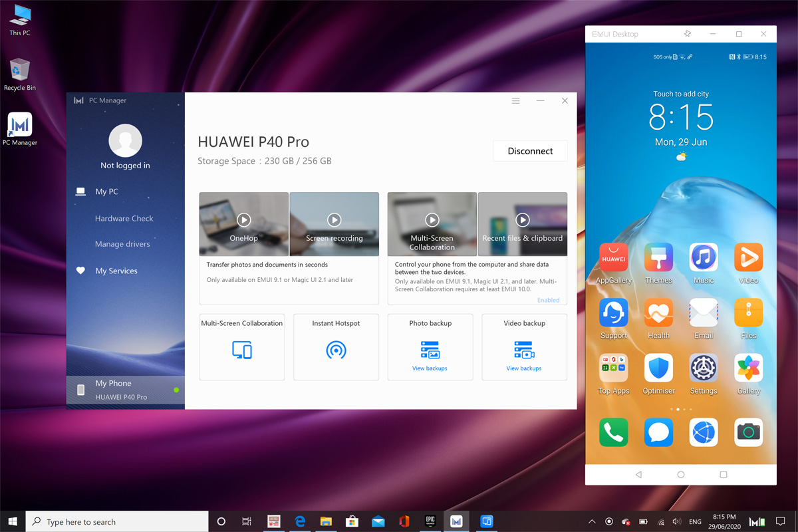The height and width of the screenshot is (532, 798).
Task: Open the Instant Hotspot tile
Action: (x=336, y=347)
